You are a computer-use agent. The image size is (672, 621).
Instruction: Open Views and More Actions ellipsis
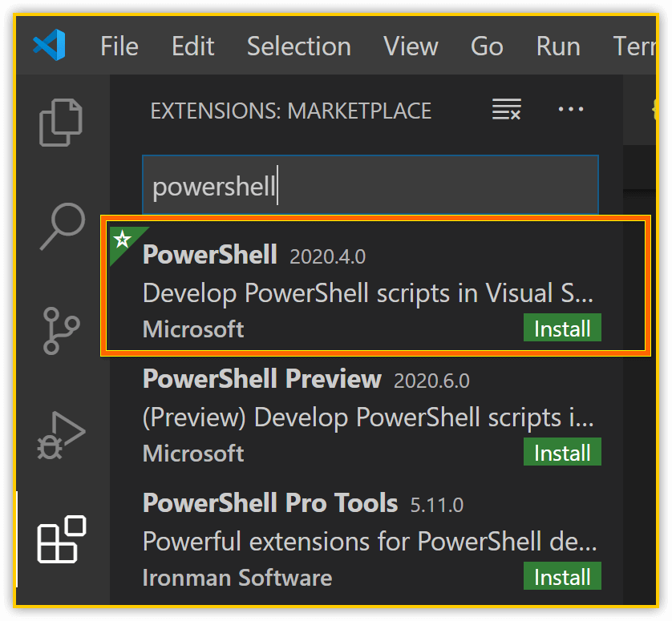point(571,109)
